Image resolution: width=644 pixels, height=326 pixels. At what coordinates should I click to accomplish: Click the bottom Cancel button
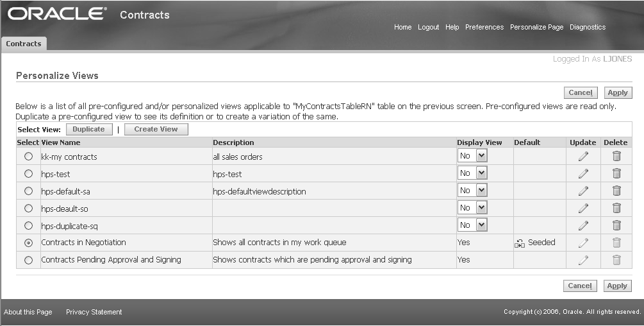579,286
